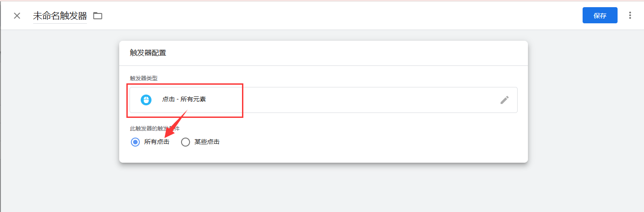Screen dimensions: 644x212
Task: Select the 所有点击 radio button
Action: (135, 142)
